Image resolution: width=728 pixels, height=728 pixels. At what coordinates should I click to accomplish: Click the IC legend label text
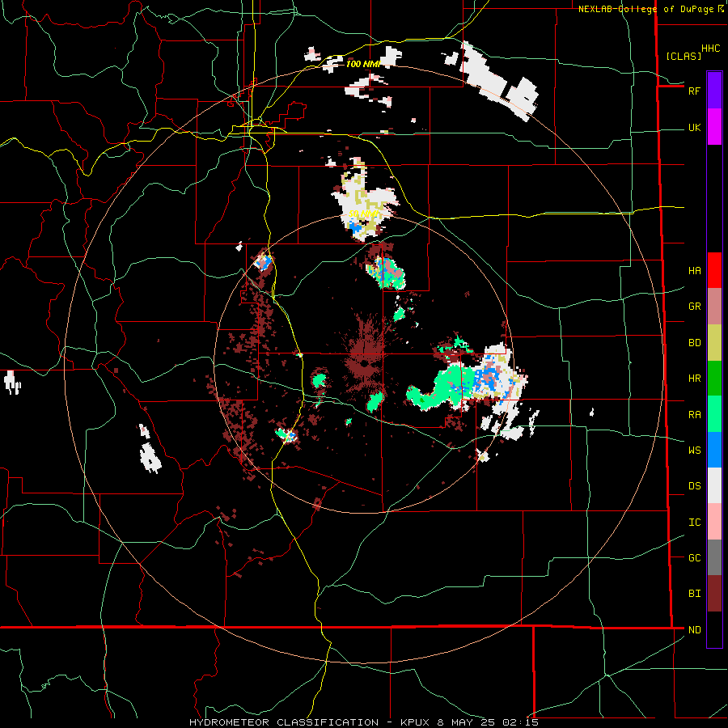pos(694,523)
